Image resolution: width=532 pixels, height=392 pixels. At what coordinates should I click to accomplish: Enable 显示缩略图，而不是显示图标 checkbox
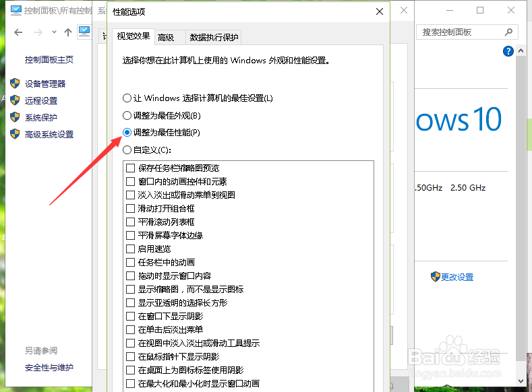130,290
